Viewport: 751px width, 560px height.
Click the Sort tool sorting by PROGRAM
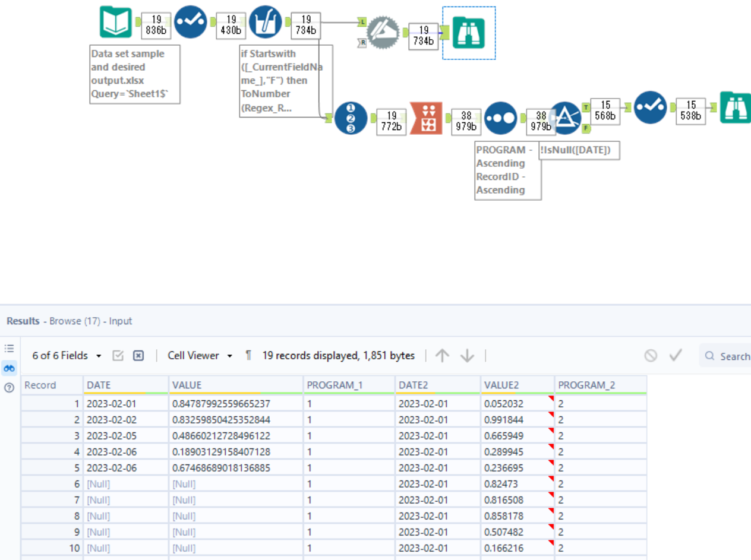click(501, 118)
